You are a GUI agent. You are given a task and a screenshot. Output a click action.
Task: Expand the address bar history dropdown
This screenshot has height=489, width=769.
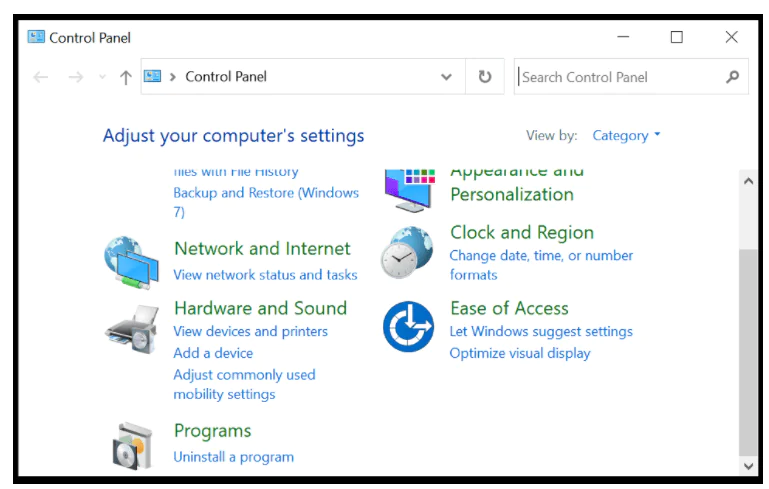(x=446, y=77)
